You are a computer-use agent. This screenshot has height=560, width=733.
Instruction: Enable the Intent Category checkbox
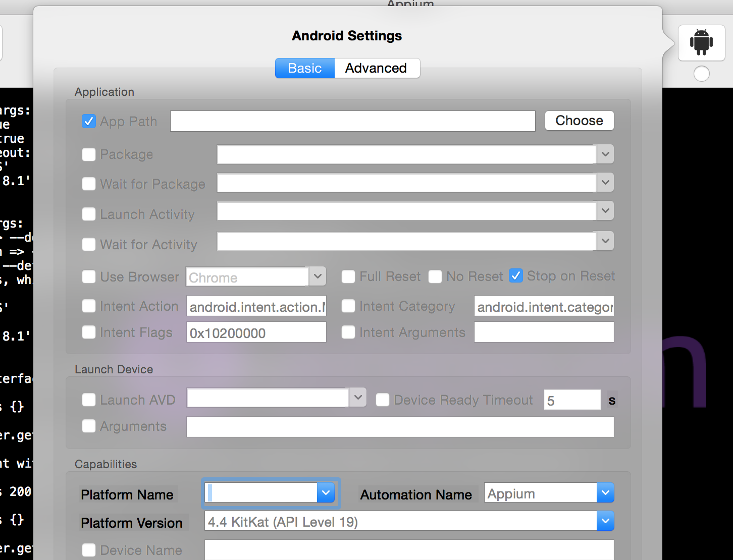(x=348, y=306)
